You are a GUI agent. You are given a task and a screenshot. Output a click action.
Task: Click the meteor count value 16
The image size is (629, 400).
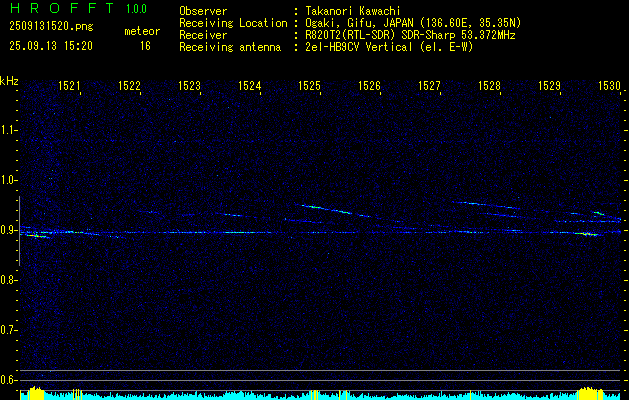coord(145,46)
